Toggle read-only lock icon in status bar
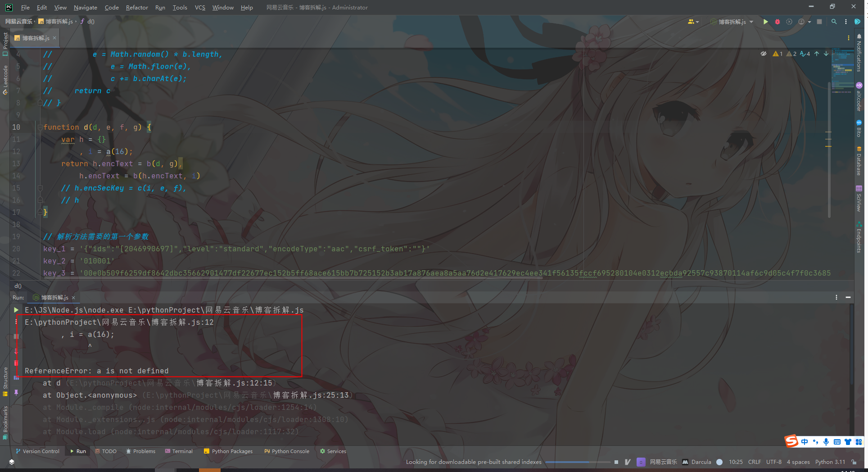The height and width of the screenshot is (472, 868). pos(854,462)
